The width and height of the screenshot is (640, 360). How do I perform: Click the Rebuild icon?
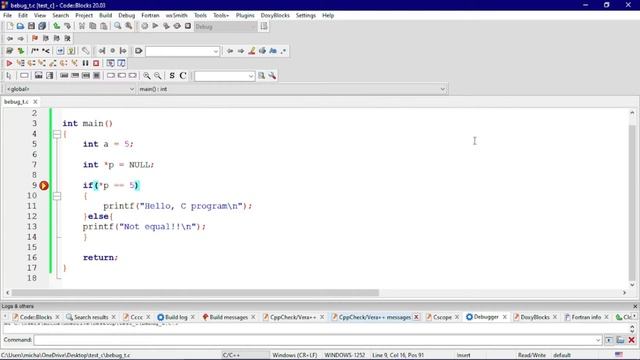click(177, 26)
